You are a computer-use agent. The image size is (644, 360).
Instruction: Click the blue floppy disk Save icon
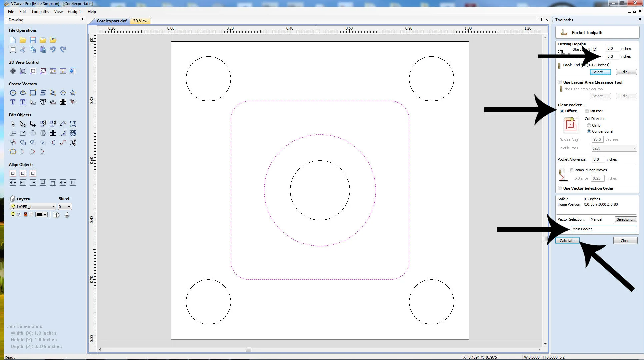click(x=33, y=40)
